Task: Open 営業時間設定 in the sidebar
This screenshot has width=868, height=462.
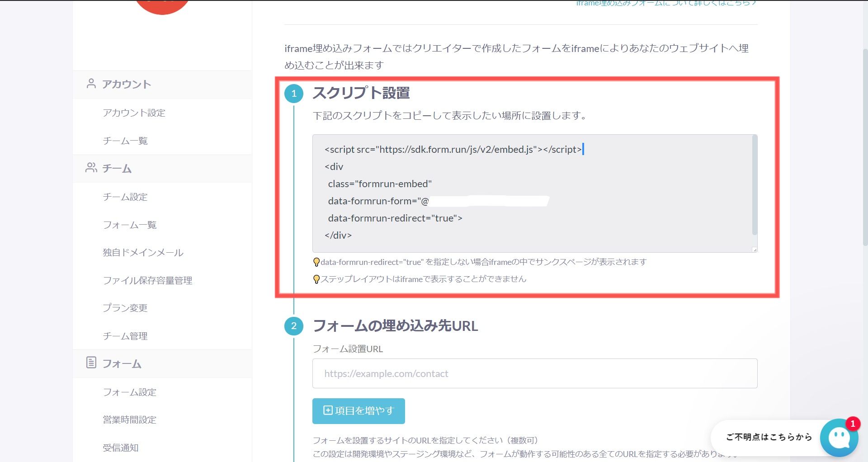Action: (129, 420)
